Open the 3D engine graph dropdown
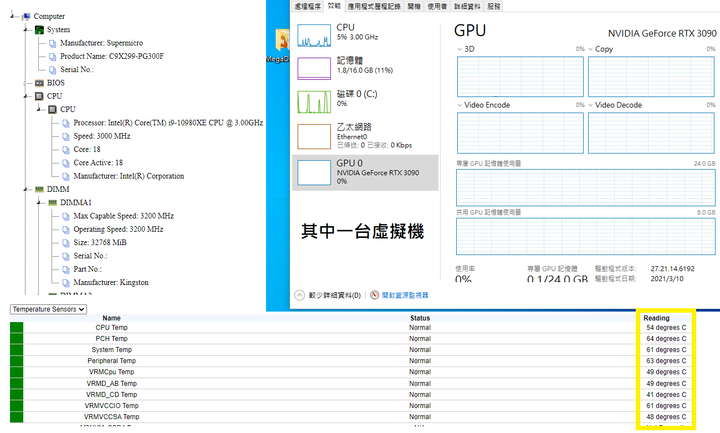 pyautogui.click(x=460, y=49)
